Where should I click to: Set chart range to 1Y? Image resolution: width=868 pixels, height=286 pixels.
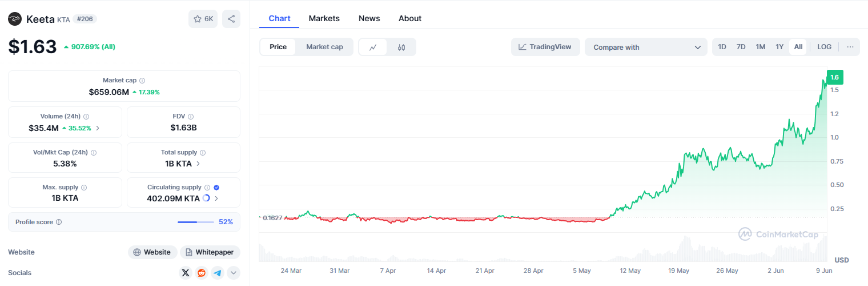(x=779, y=47)
